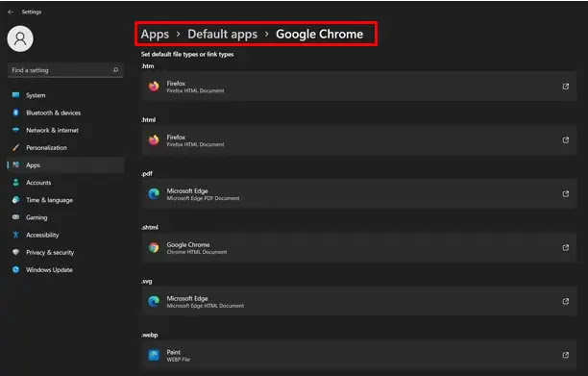Image resolution: width=588 pixels, height=376 pixels.
Task: Click the Personalization brush icon
Action: [x=15, y=147]
